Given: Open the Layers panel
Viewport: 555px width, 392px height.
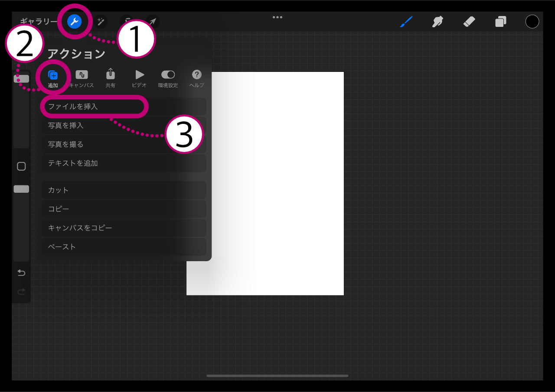Looking at the screenshot, I should coord(501,22).
